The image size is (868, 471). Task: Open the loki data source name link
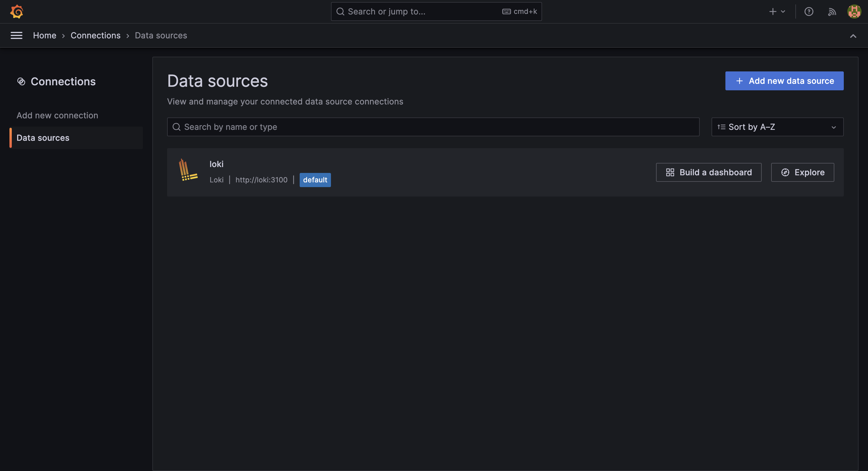tap(216, 164)
